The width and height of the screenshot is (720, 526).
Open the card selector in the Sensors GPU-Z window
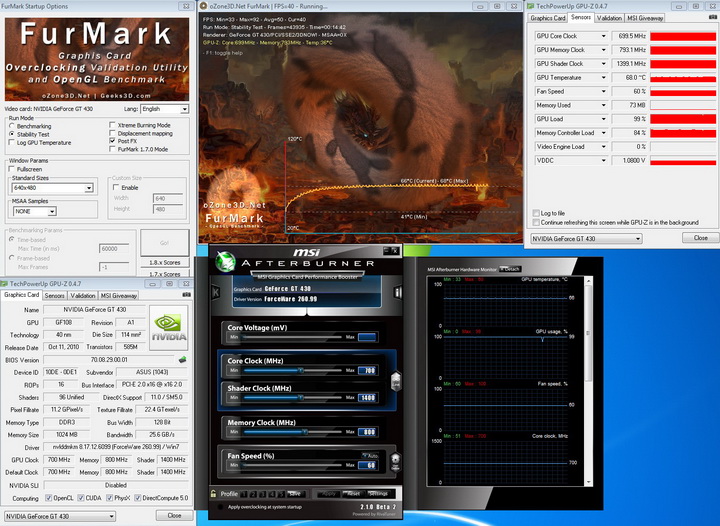[x=586, y=239]
